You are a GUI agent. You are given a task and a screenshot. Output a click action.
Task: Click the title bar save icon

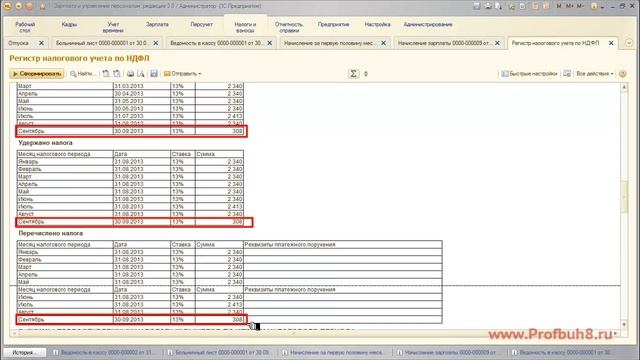477,6
